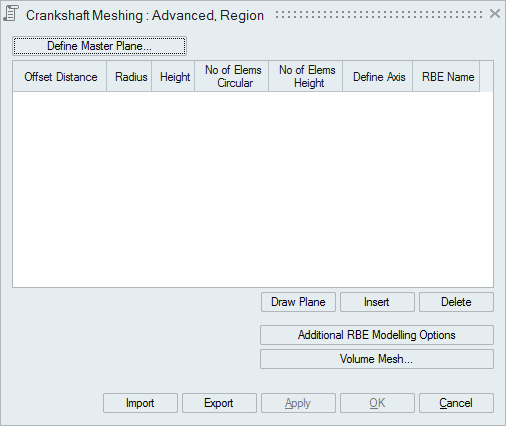Image resolution: width=506 pixels, height=426 pixels.
Task: Open the Volume Mesh dialog
Action: click(x=377, y=359)
